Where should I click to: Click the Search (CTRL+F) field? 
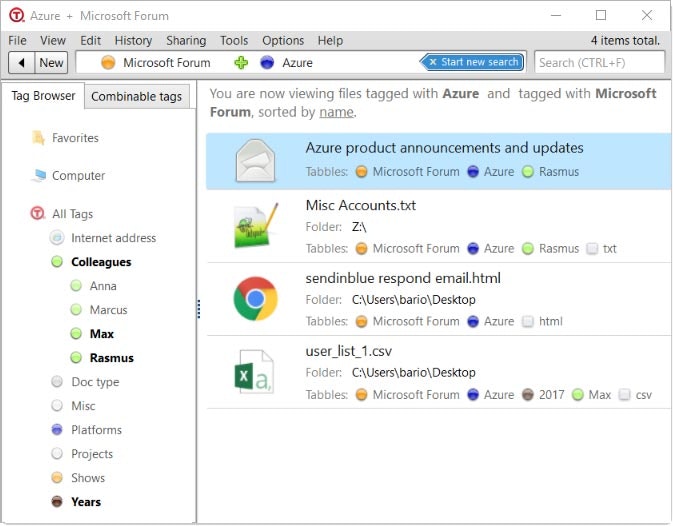(x=599, y=63)
